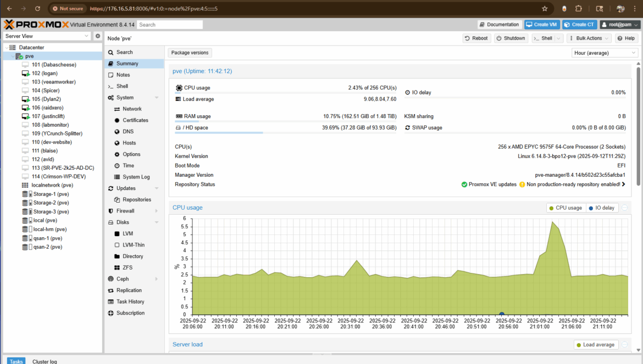Screen dimensions: 643x364
Task: Toggle the IO delay series legend
Action: click(602, 208)
